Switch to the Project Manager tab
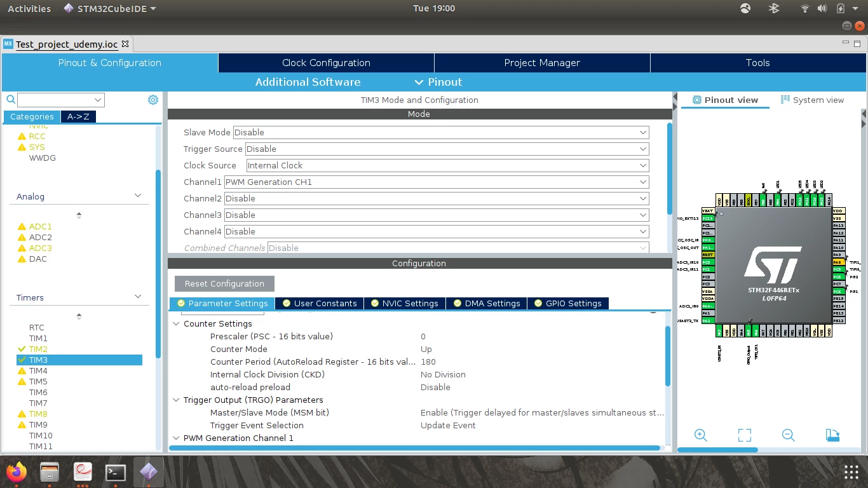 (x=542, y=63)
